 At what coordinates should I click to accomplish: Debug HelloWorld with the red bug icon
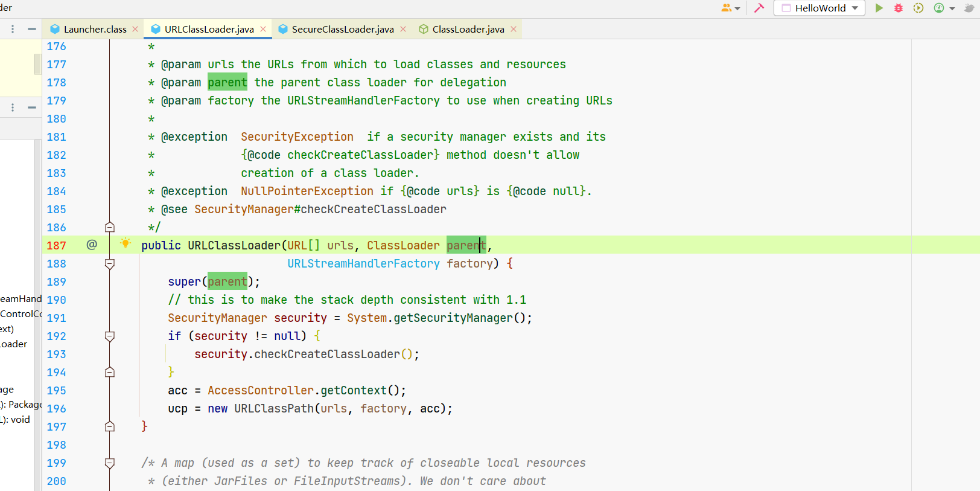[899, 8]
